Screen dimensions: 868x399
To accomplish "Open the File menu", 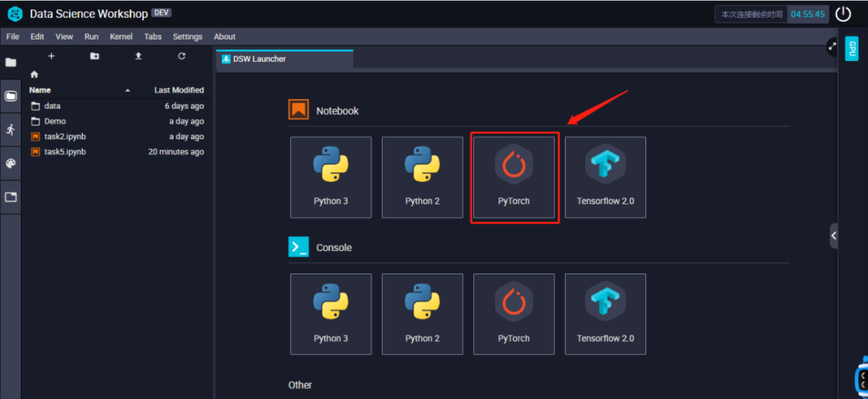I will tap(13, 36).
